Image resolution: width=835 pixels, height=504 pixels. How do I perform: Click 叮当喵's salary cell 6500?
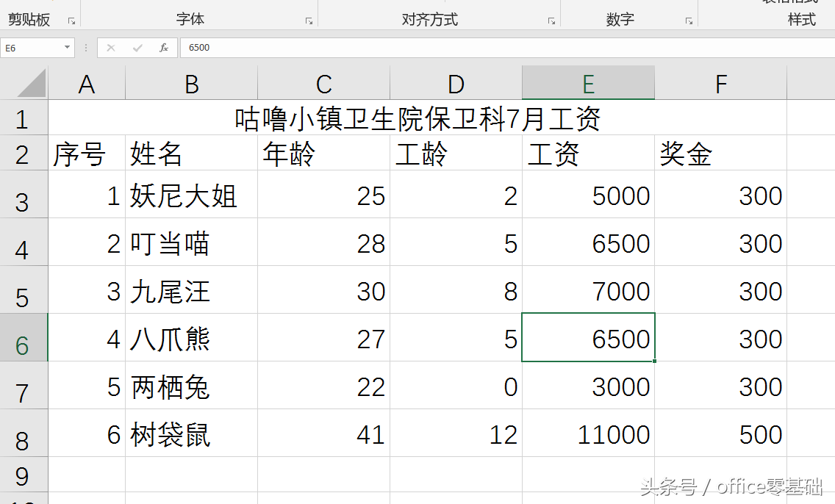pos(589,242)
